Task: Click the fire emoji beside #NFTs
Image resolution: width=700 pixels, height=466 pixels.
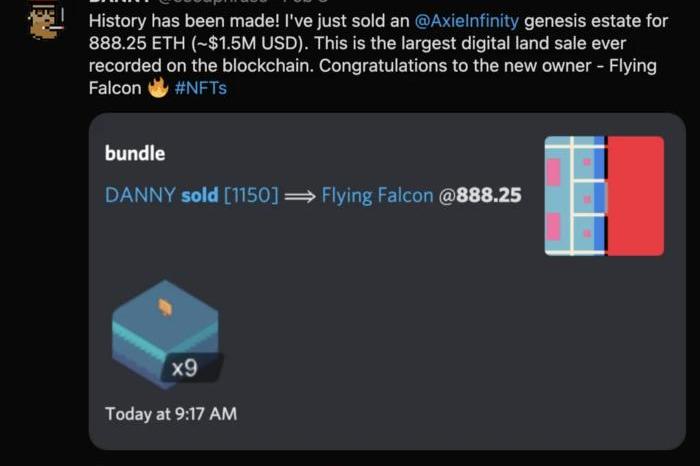Action: point(159,88)
